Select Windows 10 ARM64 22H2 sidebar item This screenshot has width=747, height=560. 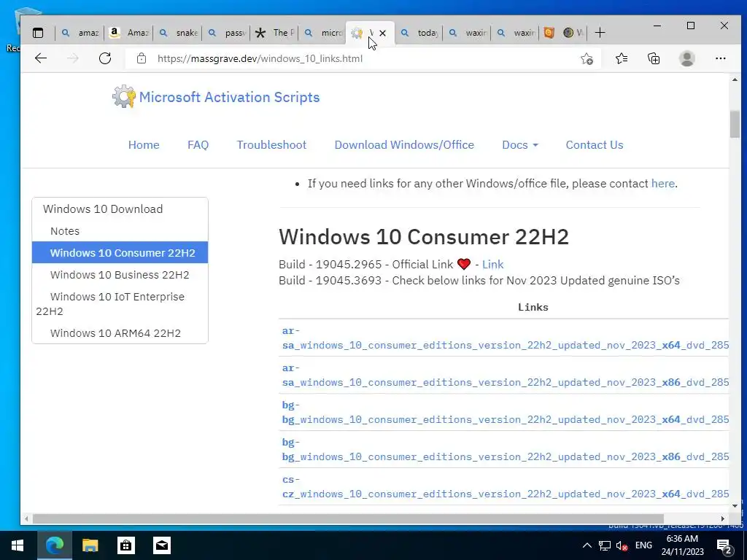click(120, 332)
